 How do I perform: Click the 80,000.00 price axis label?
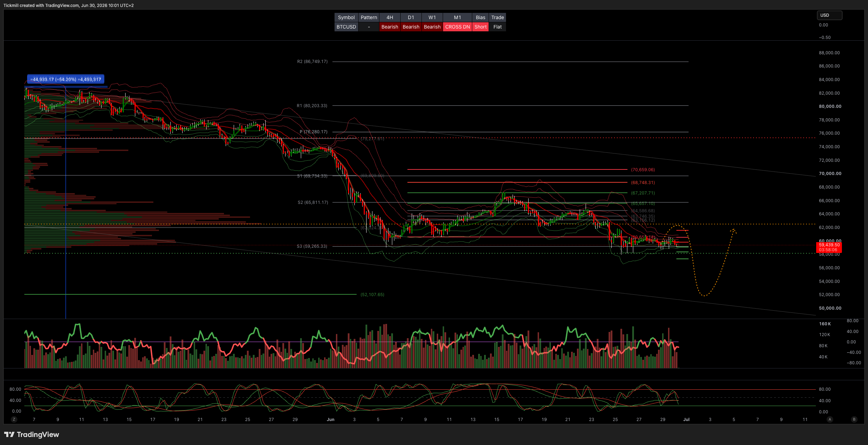point(830,106)
